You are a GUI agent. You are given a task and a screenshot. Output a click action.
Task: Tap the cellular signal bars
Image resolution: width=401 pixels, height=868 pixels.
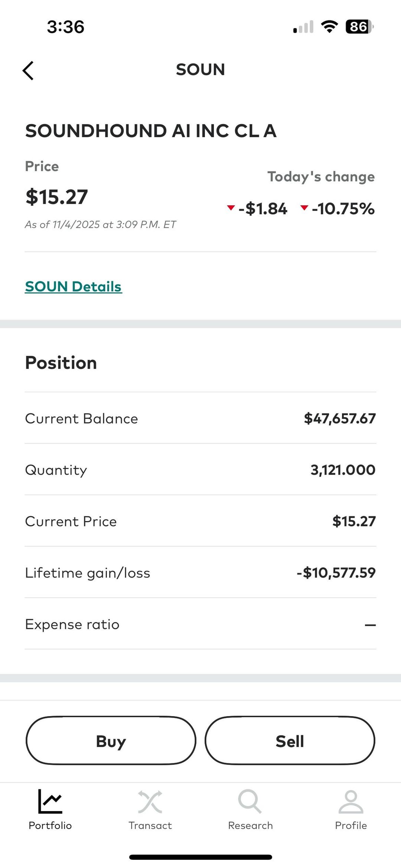pyautogui.click(x=303, y=27)
